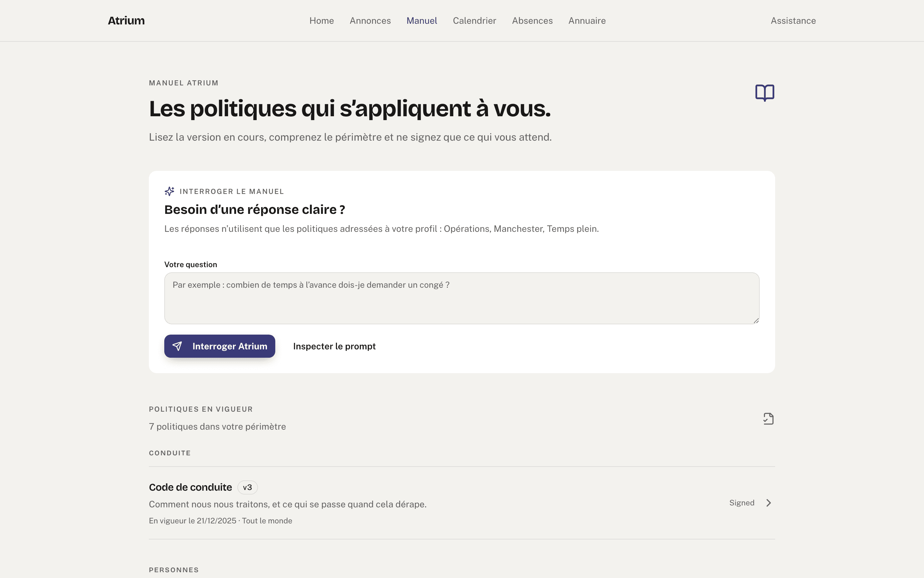Click the PERSONNES section label
Screen dimensions: 924x578
[x=174, y=570]
